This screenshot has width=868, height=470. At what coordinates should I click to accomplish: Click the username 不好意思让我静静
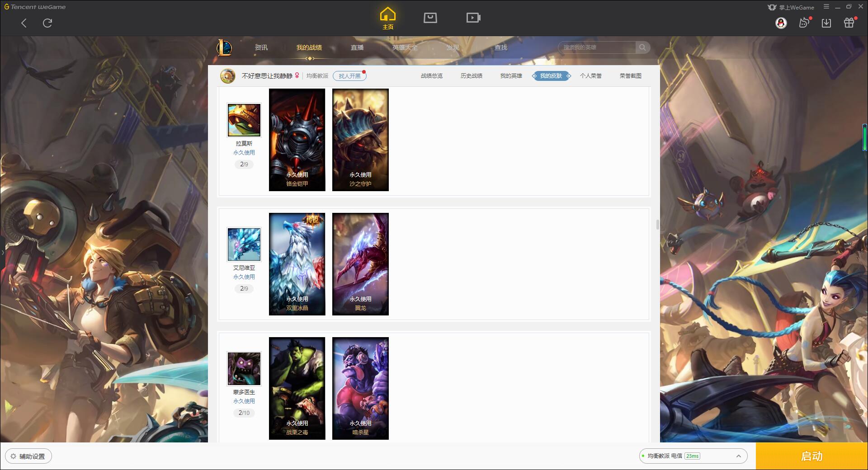(267, 76)
